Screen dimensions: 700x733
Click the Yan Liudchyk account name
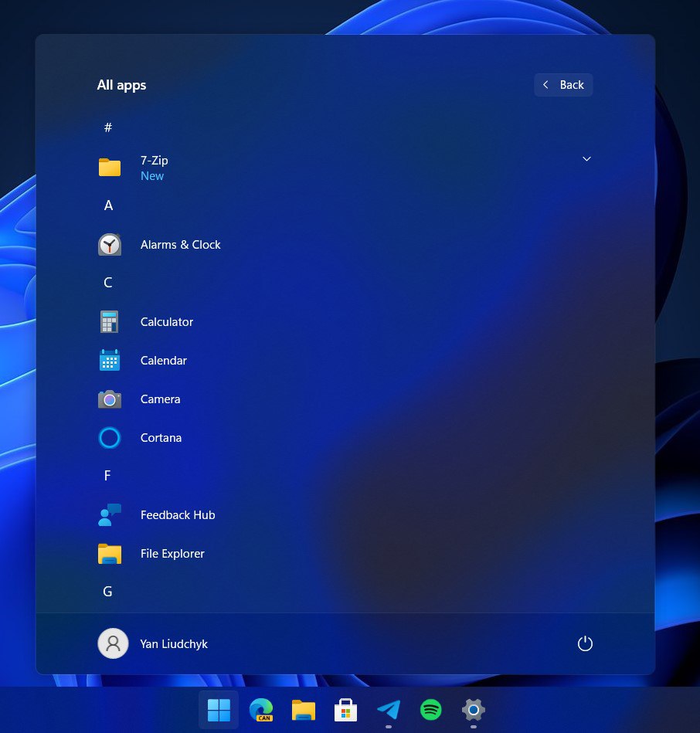pos(174,643)
